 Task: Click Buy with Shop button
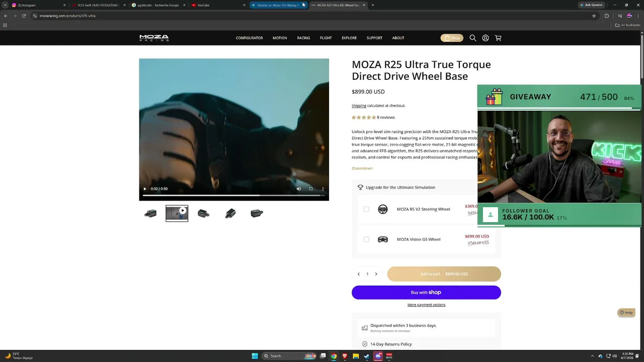[x=426, y=293]
